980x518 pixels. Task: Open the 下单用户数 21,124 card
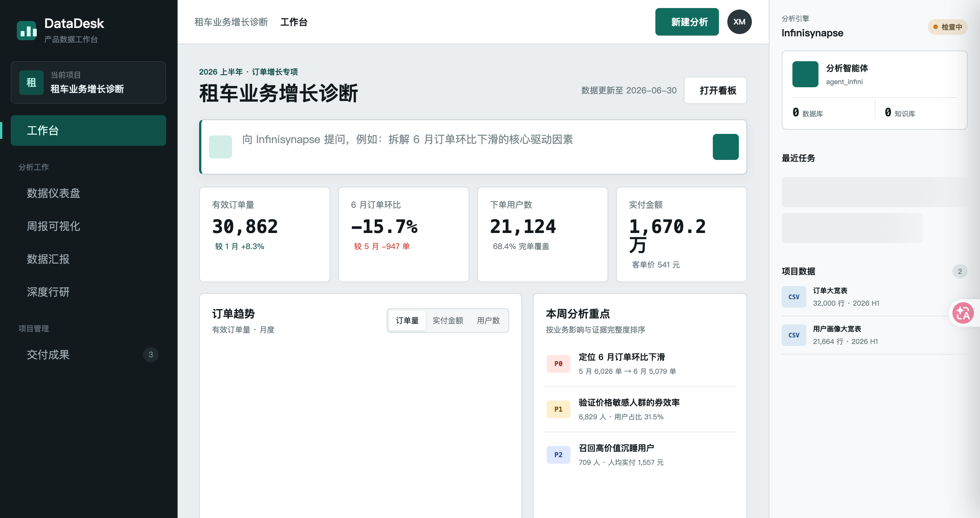point(543,235)
